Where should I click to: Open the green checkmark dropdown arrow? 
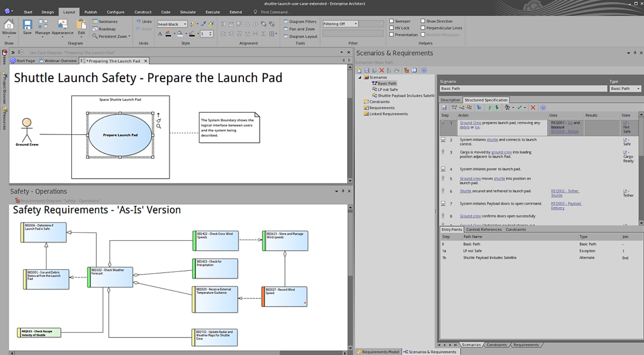(524, 108)
